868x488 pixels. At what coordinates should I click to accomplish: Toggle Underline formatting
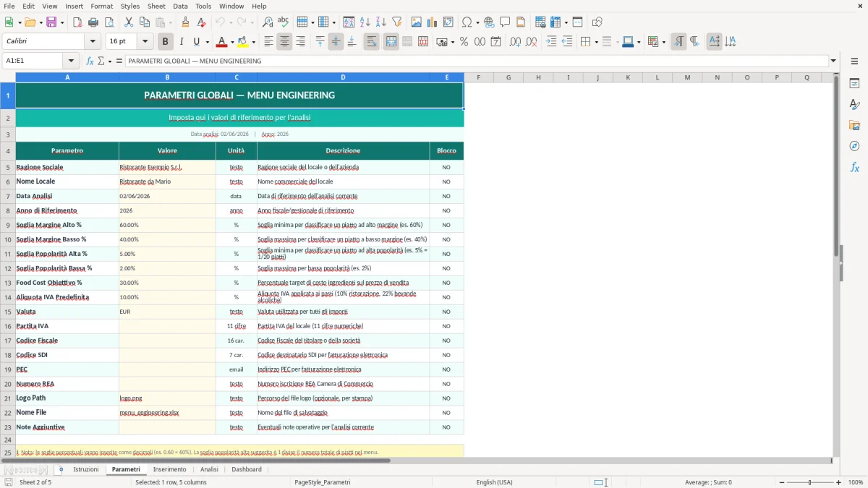pos(196,42)
